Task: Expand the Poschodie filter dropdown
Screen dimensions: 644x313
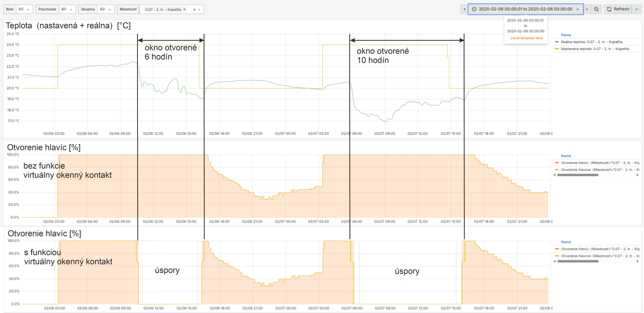Action: tap(67, 9)
